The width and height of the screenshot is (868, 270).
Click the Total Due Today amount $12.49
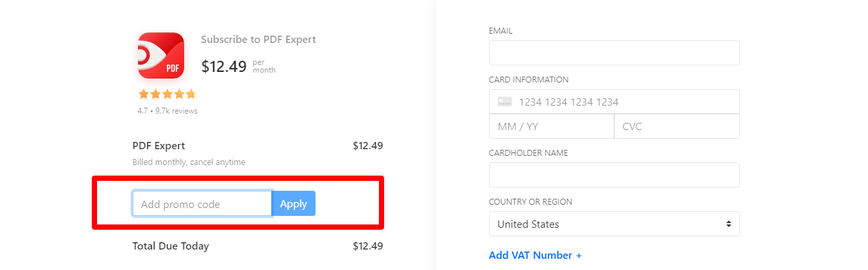click(x=368, y=246)
